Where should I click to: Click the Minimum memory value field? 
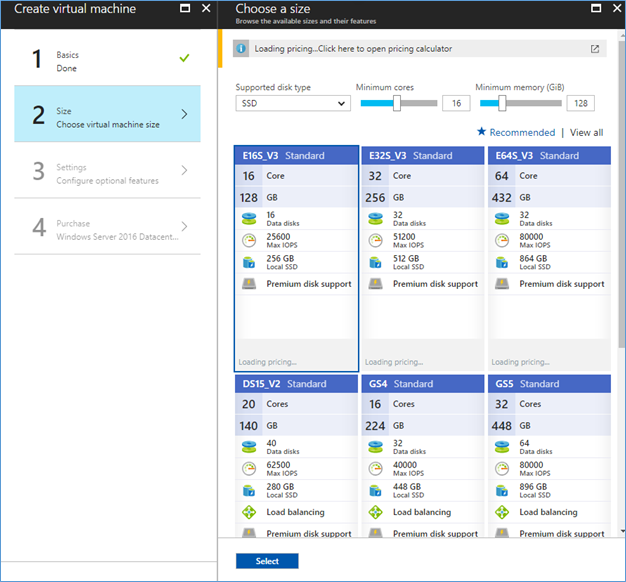click(580, 103)
